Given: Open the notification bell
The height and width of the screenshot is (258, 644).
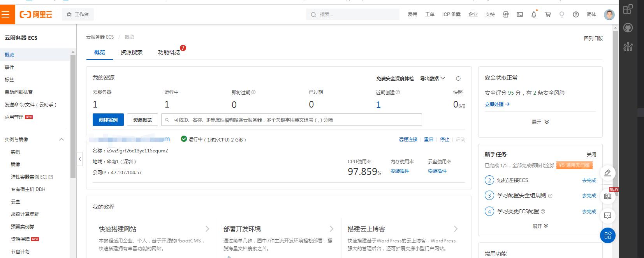Looking at the screenshot, I should click(534, 14).
